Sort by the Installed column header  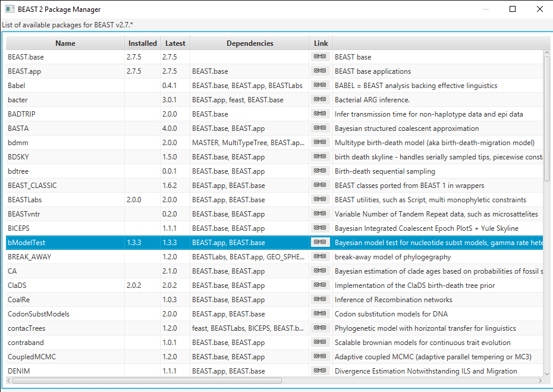pos(143,43)
